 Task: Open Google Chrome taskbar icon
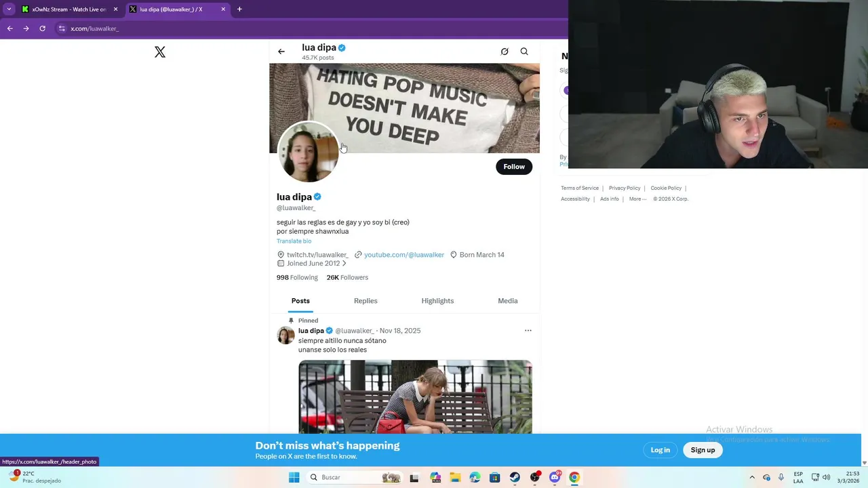(574, 477)
